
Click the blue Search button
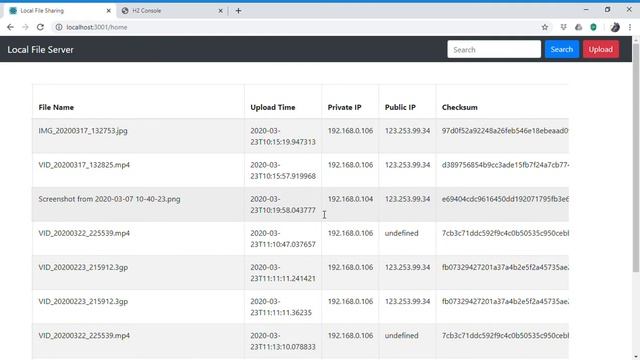click(x=562, y=49)
